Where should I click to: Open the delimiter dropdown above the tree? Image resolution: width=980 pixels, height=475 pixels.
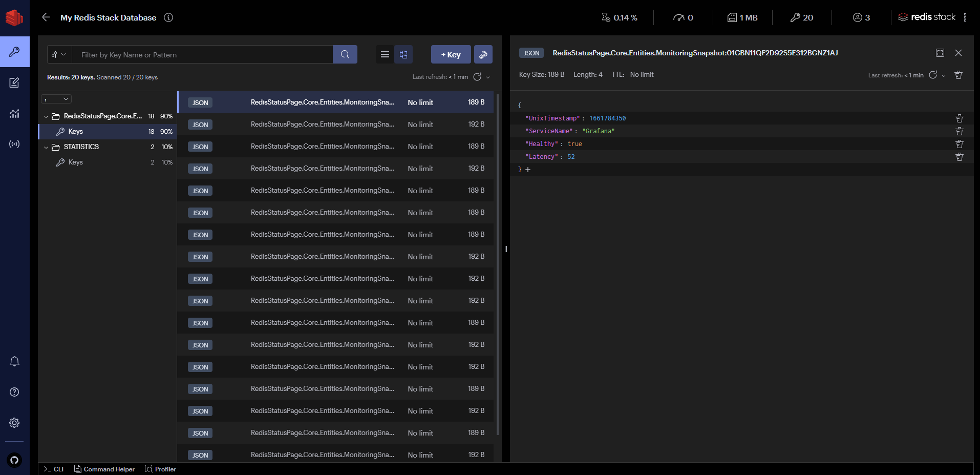(56, 98)
